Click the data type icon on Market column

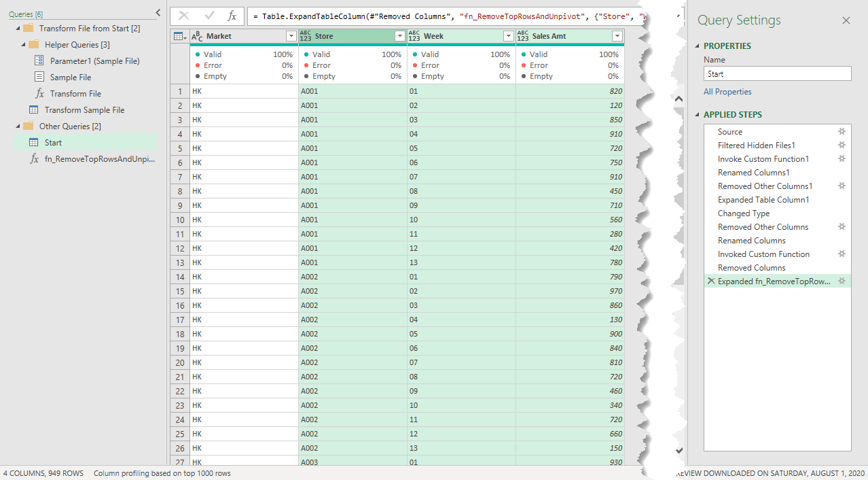tap(197, 37)
